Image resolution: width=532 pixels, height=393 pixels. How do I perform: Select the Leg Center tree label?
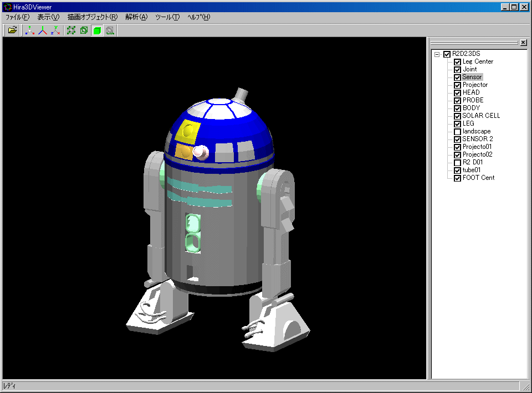point(478,61)
